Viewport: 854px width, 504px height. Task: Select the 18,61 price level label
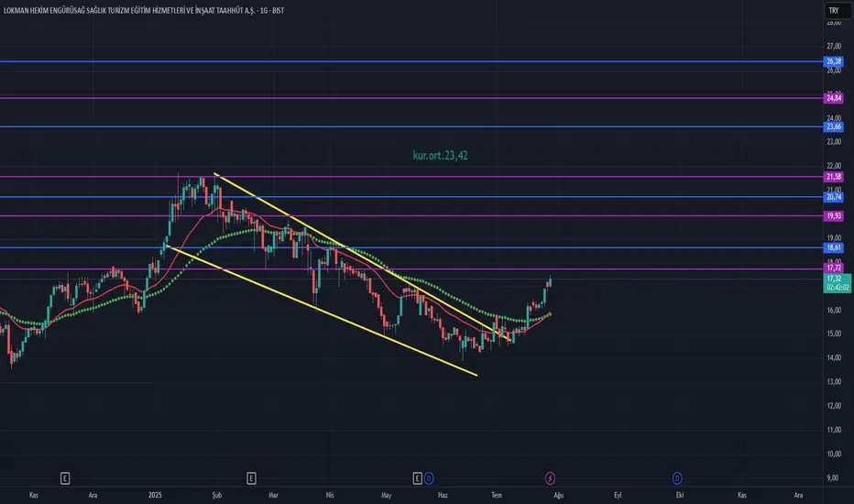834,247
